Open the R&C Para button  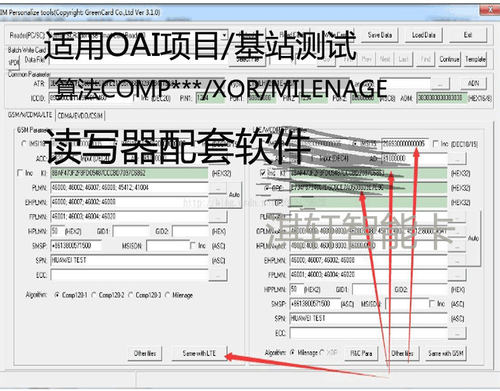361,353
